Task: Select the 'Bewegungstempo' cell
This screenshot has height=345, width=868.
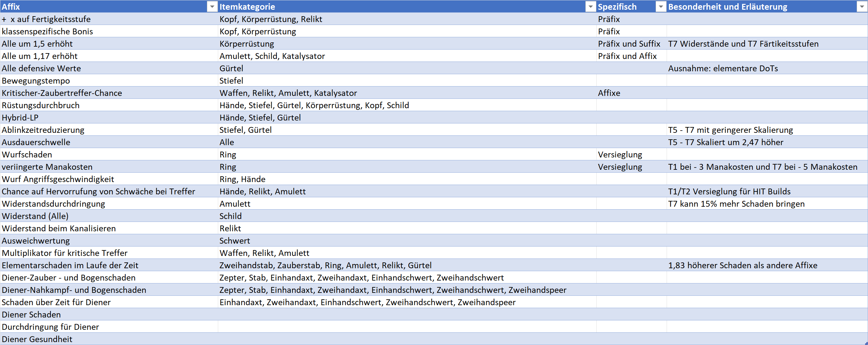Action: 109,81
